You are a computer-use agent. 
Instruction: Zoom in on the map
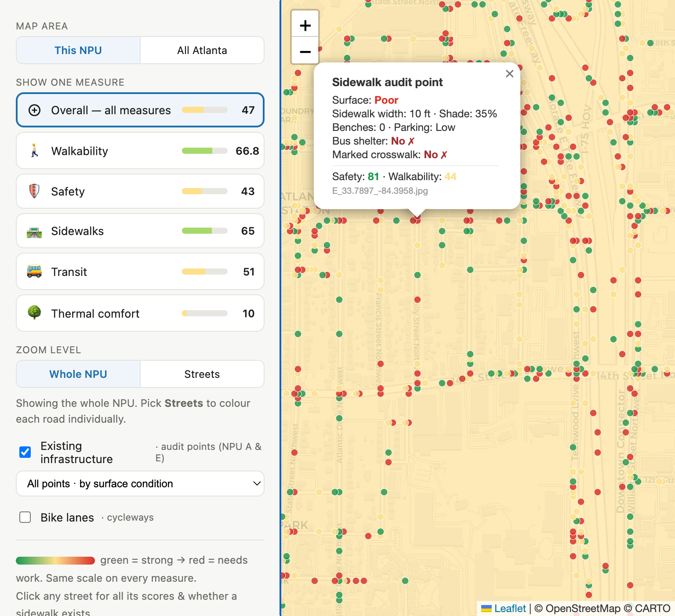[305, 25]
